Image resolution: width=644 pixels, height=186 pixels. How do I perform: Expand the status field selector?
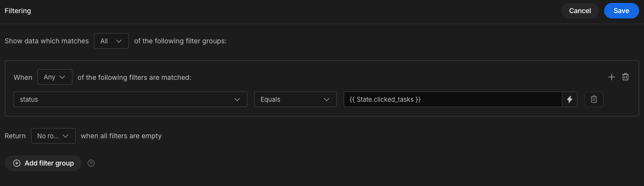130,99
